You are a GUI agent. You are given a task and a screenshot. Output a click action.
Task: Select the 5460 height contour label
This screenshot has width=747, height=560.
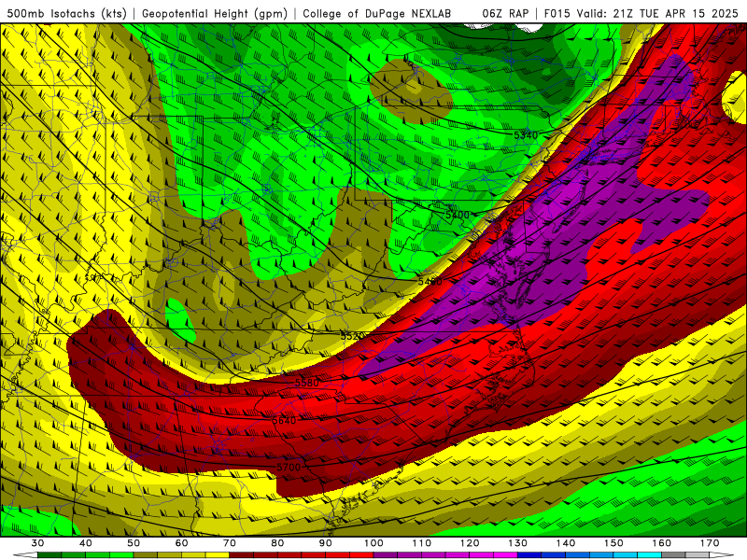coord(430,282)
